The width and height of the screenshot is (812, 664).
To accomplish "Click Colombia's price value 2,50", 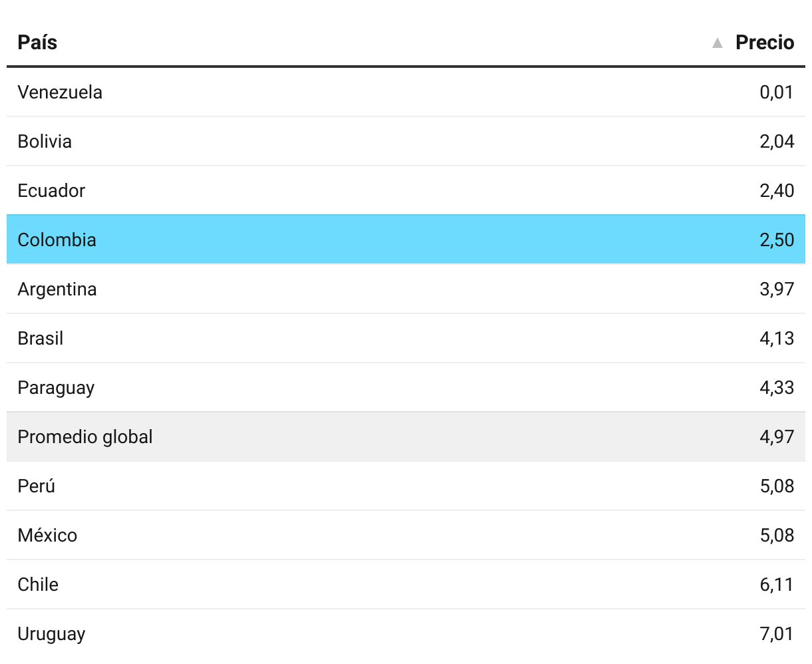I will click(777, 240).
